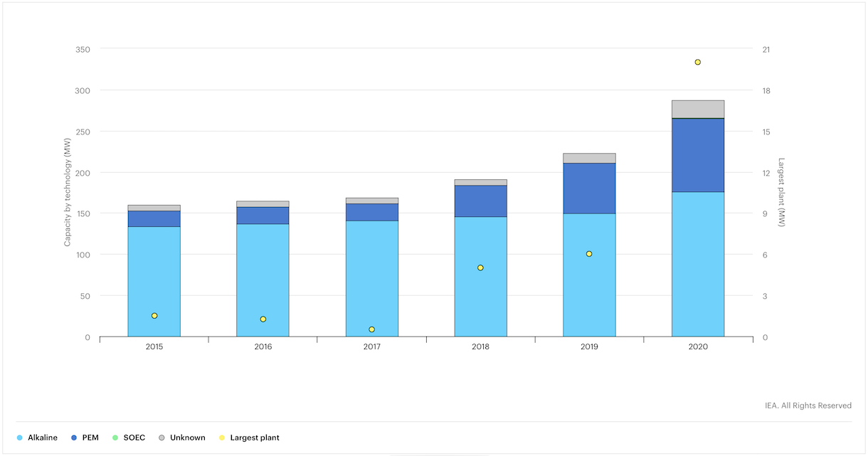This screenshot has width=868, height=456.
Task: Click the 2020 Largest plant yellow dot
Action: (697, 63)
